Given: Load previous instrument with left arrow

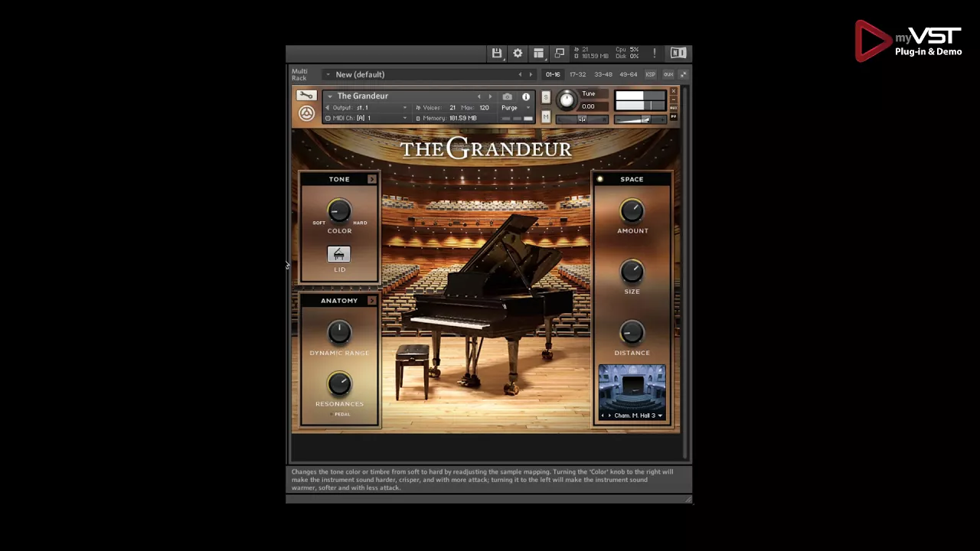Looking at the screenshot, I should click(479, 96).
